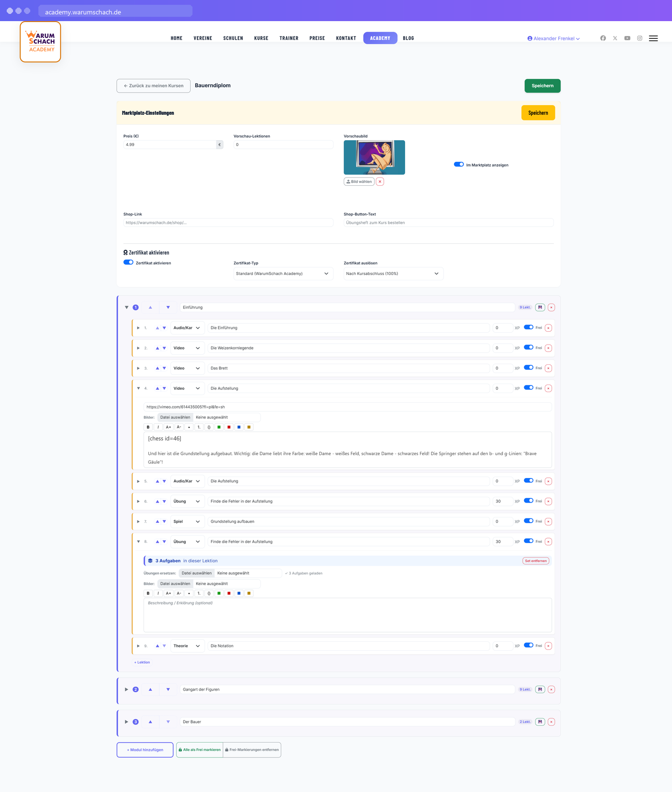
Task: Click bold formatting in Die Aufstellung editor
Action: (148, 427)
